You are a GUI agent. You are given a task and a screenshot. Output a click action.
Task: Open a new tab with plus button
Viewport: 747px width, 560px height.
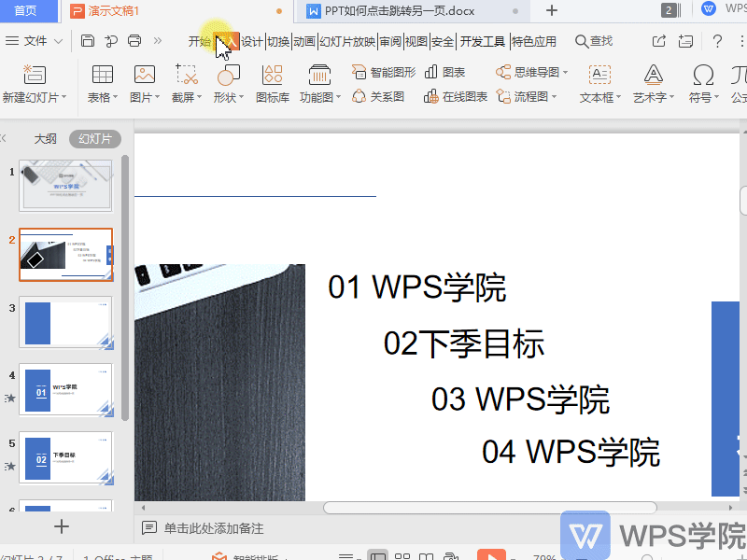[x=551, y=10]
